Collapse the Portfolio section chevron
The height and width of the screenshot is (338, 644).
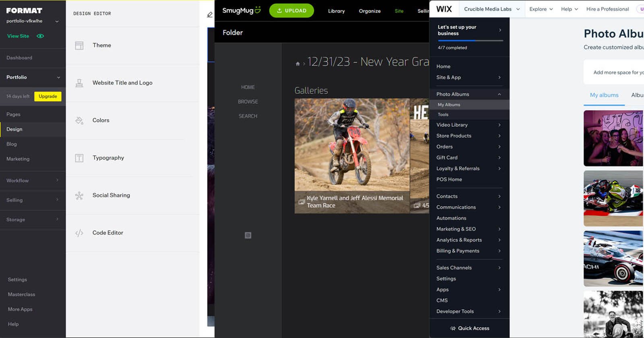click(58, 77)
